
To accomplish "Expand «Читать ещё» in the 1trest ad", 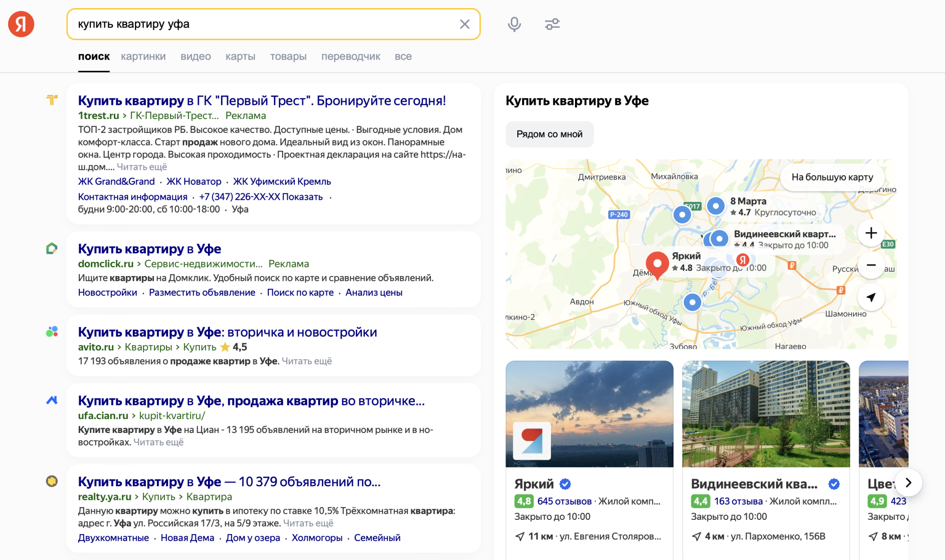I will (x=141, y=166).
